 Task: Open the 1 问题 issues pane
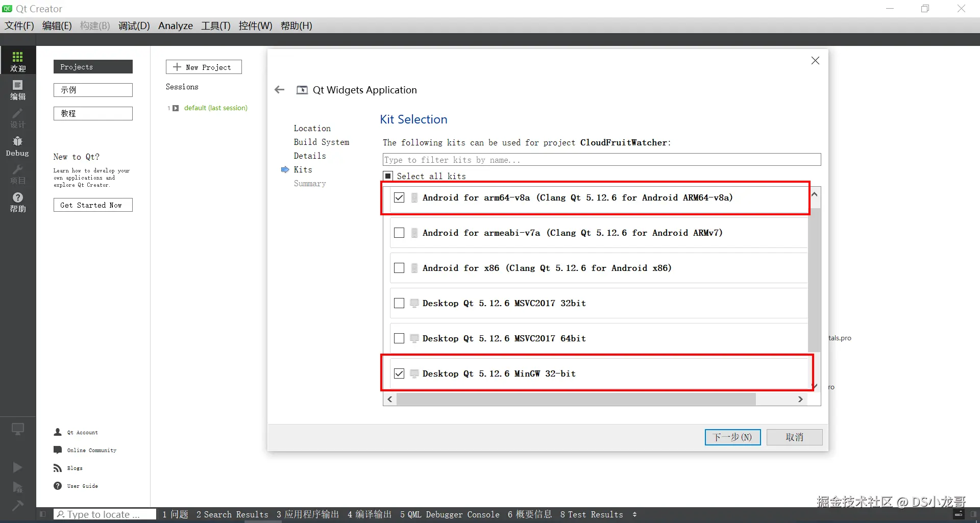(x=175, y=514)
